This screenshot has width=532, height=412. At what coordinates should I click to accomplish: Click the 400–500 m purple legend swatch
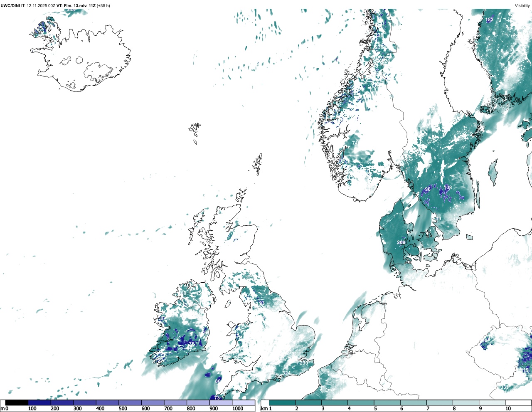point(107,403)
